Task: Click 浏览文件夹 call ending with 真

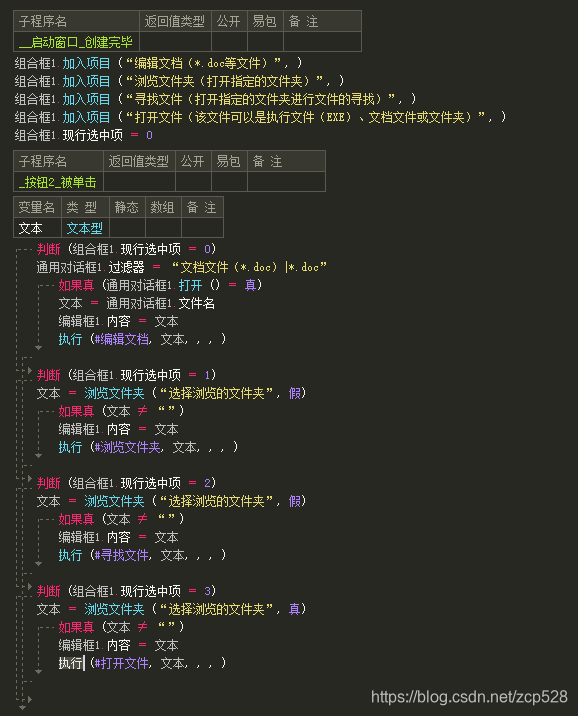Action: [171, 609]
